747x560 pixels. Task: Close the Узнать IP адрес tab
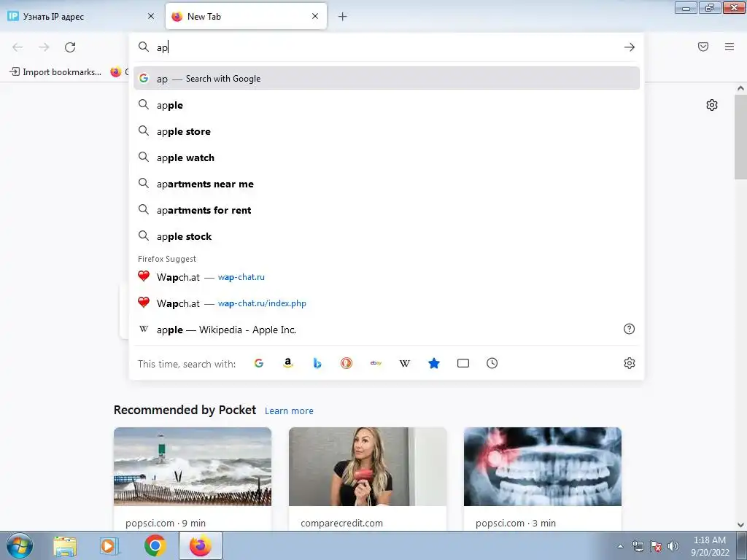click(x=151, y=16)
